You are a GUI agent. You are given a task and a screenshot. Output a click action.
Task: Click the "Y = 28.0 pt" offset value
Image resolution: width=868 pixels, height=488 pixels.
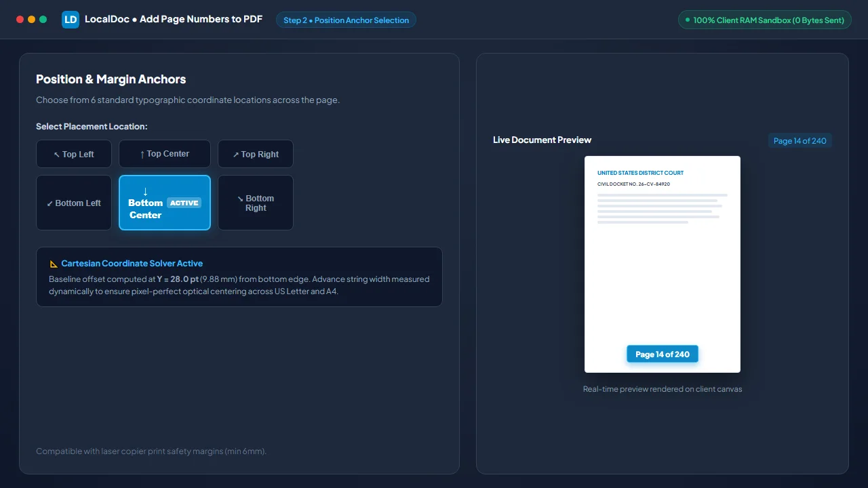click(x=178, y=279)
